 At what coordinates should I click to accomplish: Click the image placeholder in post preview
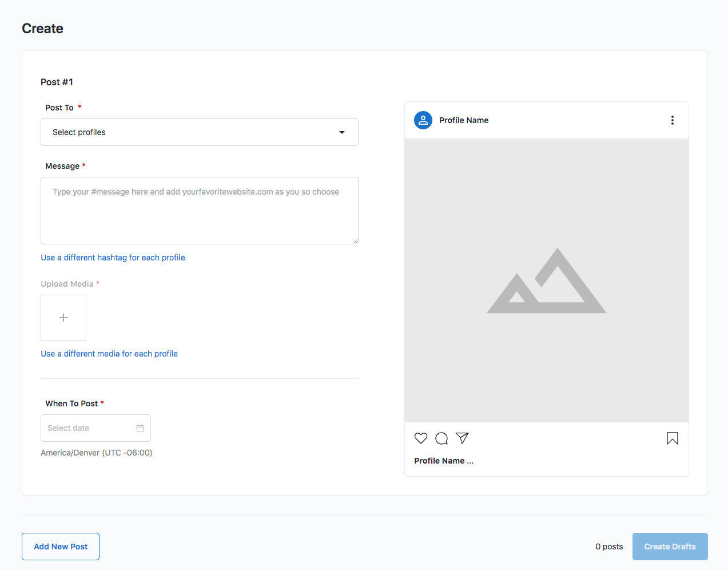(547, 280)
